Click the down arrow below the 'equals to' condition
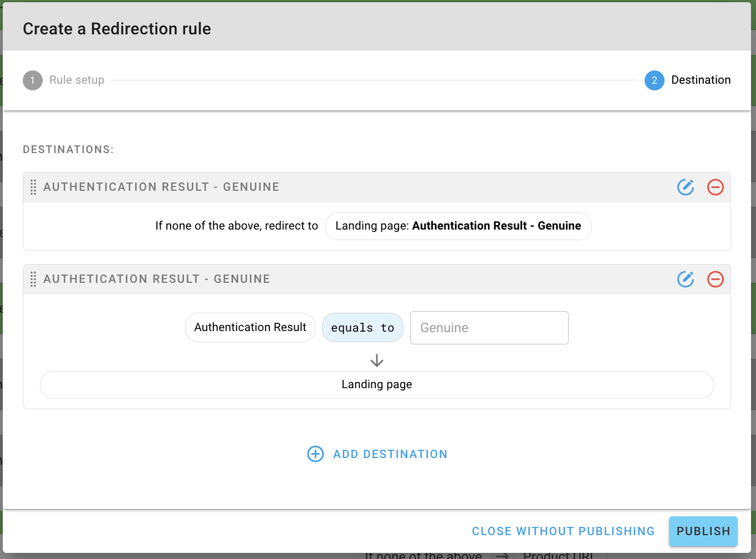The height and width of the screenshot is (559, 756). tap(377, 361)
